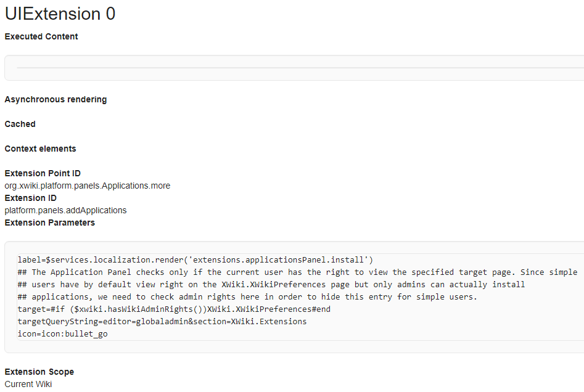The image size is (584, 392).
Task: Click the icon=icon:bullet_go code line
Action: [x=62, y=333]
